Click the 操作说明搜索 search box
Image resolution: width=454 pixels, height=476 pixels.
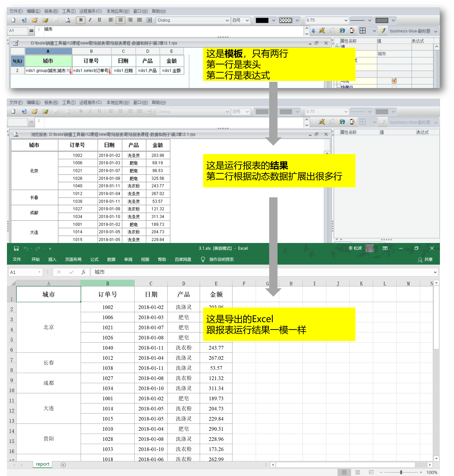(221, 259)
